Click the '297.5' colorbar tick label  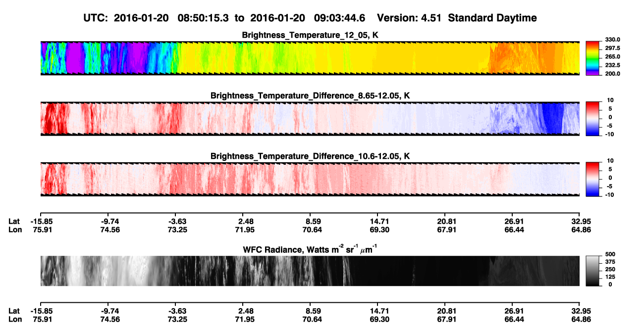click(x=613, y=48)
